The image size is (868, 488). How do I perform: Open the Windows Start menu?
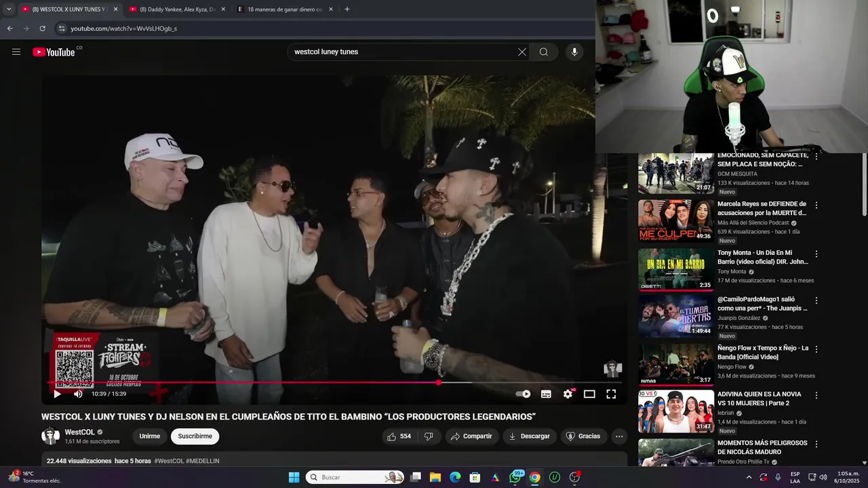click(x=294, y=477)
